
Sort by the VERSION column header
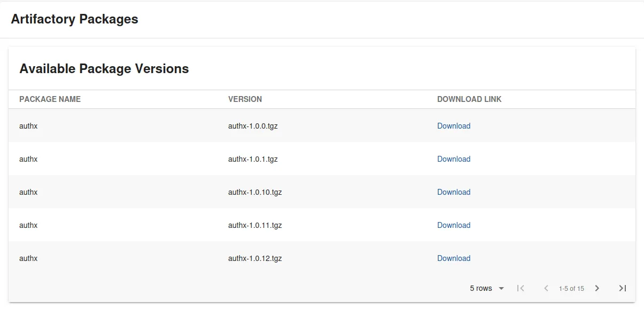[x=245, y=99]
